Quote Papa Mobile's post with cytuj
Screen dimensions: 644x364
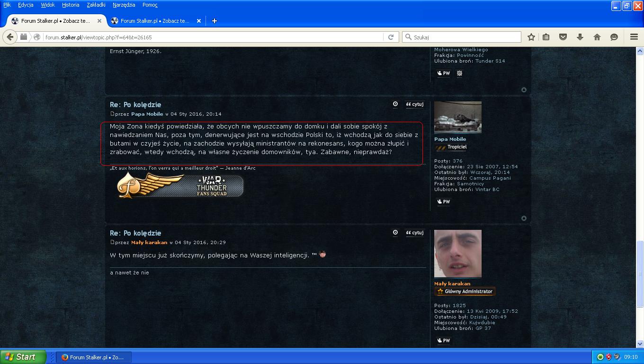[x=414, y=104]
